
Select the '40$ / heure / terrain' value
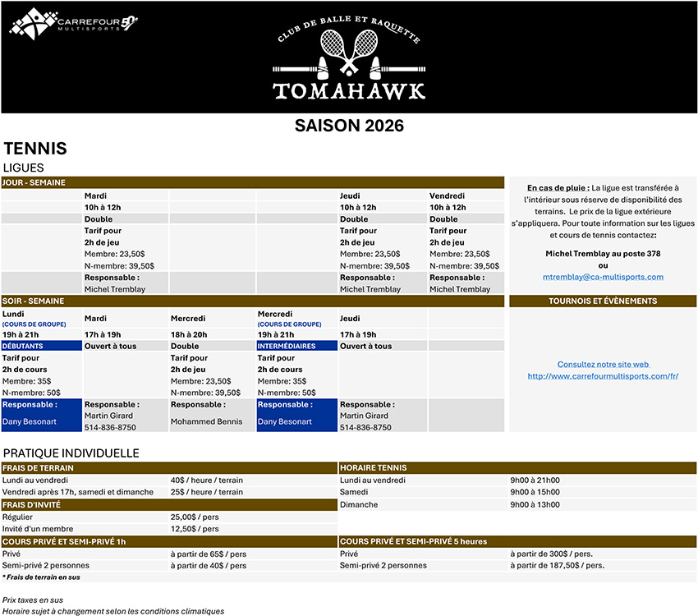coord(207,480)
